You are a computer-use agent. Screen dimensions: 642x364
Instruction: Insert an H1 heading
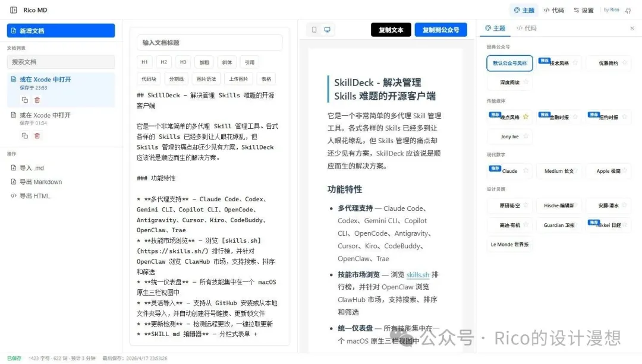coord(144,62)
